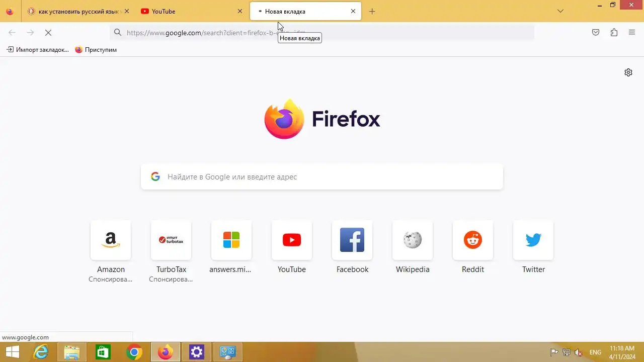Click the volume muted tray icon
Viewport: 644px width, 362px height.
(x=579, y=352)
